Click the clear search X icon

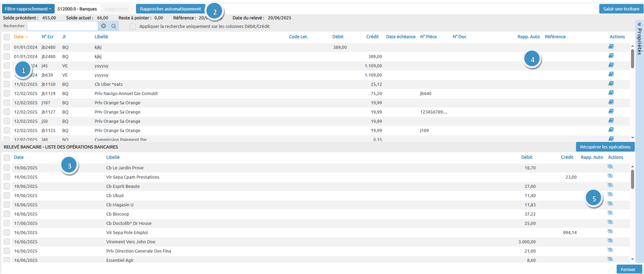tap(104, 26)
